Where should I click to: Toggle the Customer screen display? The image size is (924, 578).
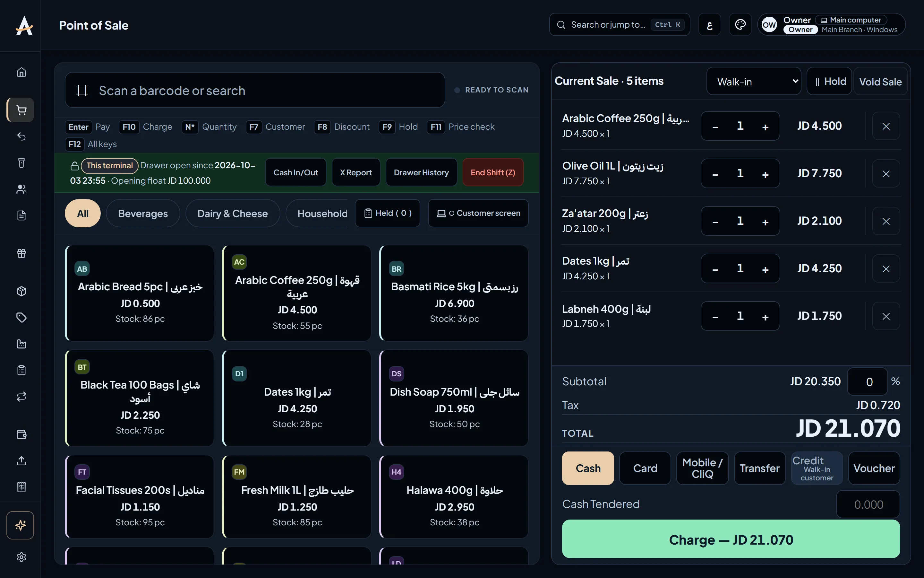click(478, 213)
